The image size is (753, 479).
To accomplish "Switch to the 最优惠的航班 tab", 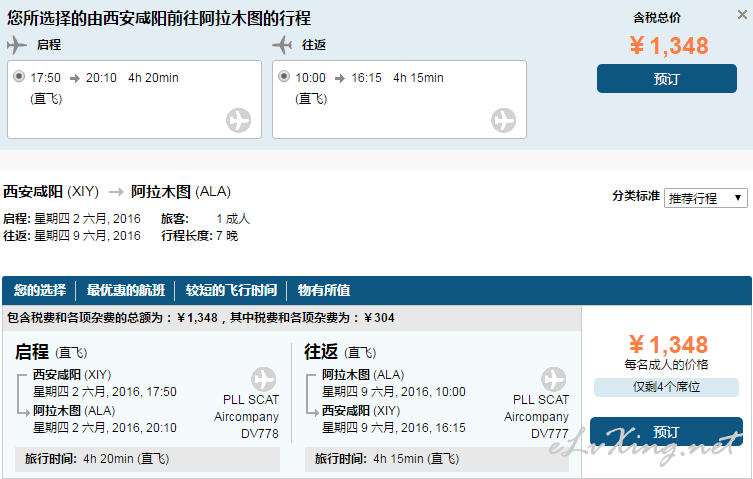I will [126, 290].
